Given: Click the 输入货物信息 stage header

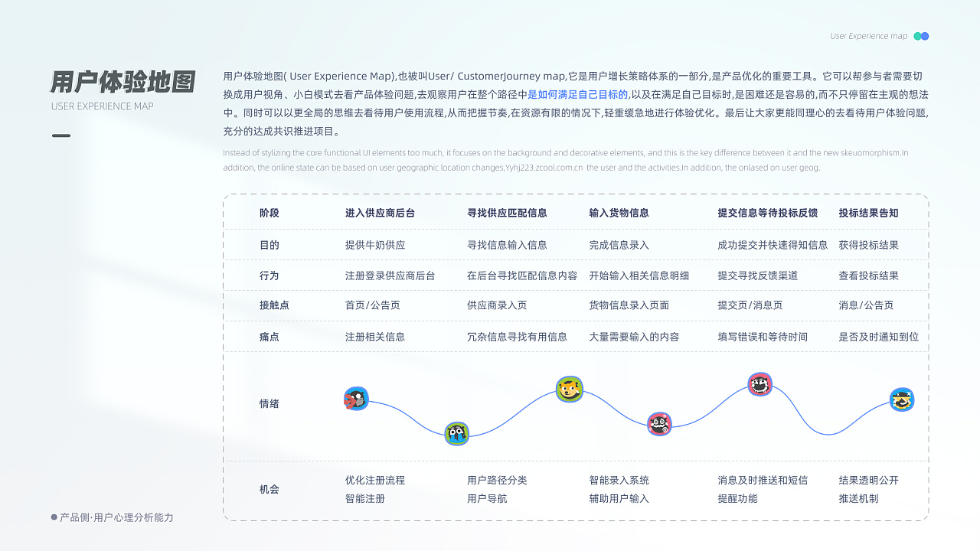Looking at the screenshot, I should click(619, 214).
